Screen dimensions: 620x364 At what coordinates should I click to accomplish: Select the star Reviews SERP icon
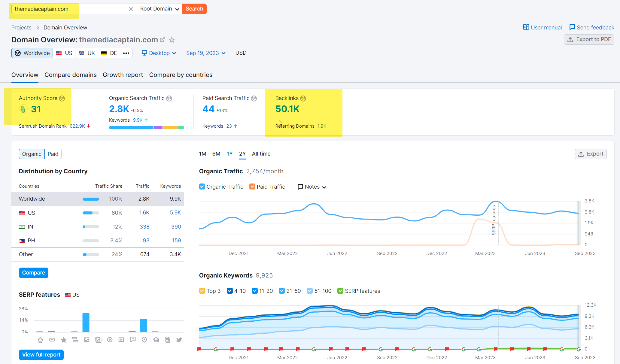64,340
